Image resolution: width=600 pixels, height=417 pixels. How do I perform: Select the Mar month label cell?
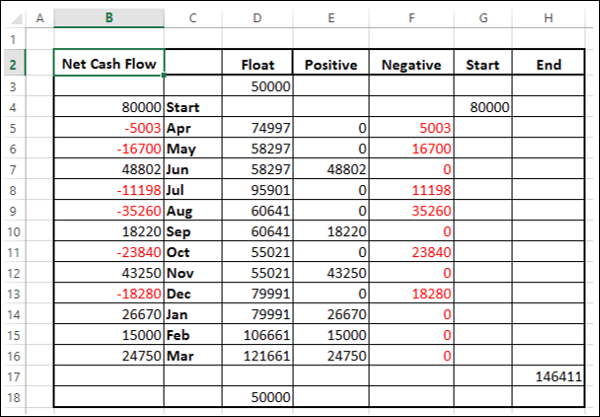(195, 354)
